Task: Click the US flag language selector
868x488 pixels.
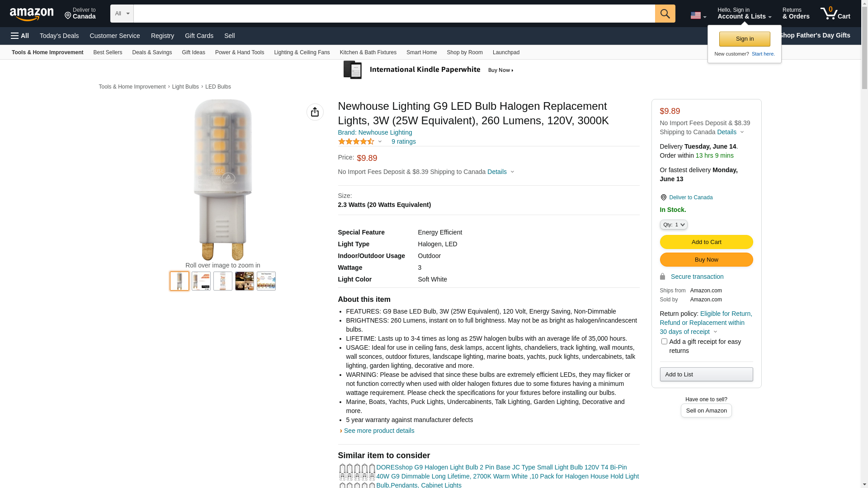Action: tap(698, 15)
